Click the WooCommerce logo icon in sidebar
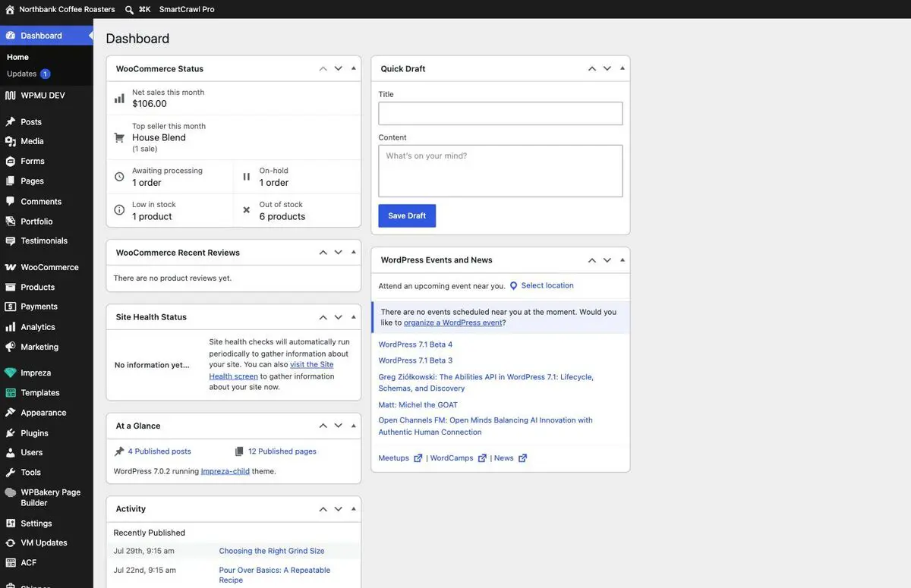Image resolution: width=911 pixels, height=588 pixels. (10, 267)
